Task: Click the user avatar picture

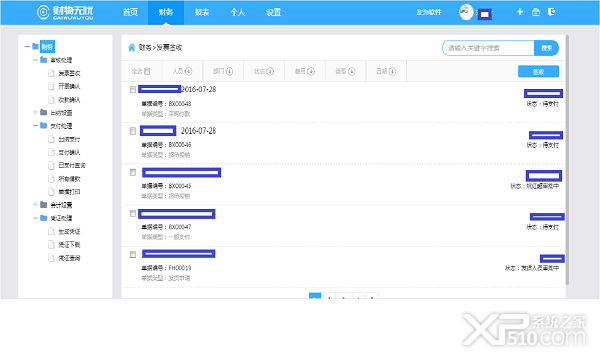Action: [x=466, y=12]
